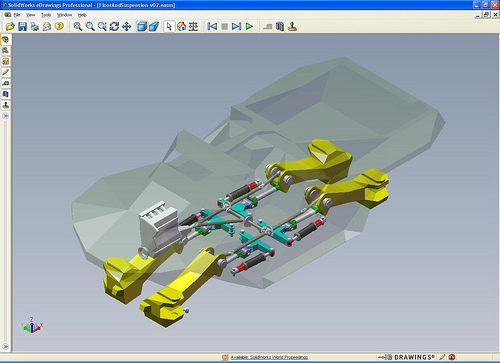
Task: Reset view with the Home icon
Action: 181,26
